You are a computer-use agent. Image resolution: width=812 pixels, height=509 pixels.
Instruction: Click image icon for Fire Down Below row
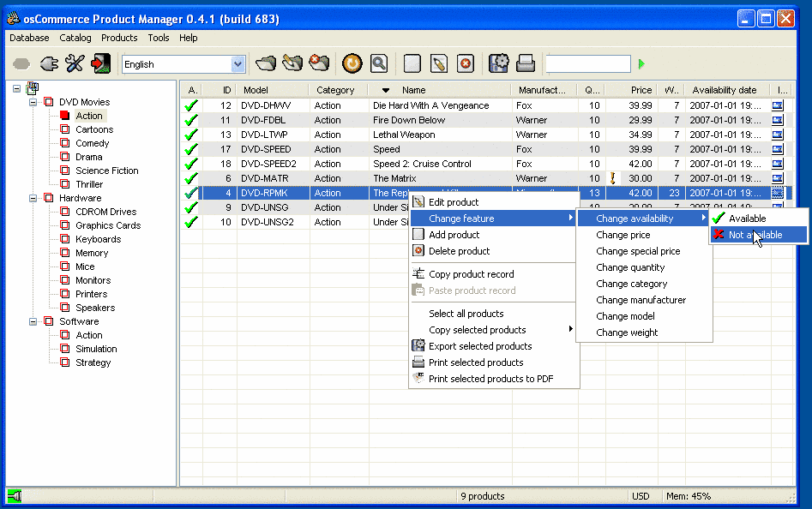point(778,120)
